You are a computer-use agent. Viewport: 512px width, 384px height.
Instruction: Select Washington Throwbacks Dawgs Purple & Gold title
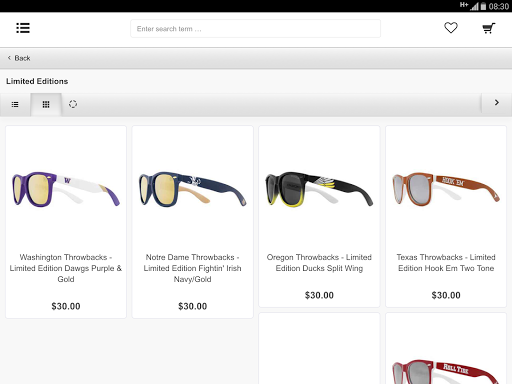pyautogui.click(x=66, y=268)
